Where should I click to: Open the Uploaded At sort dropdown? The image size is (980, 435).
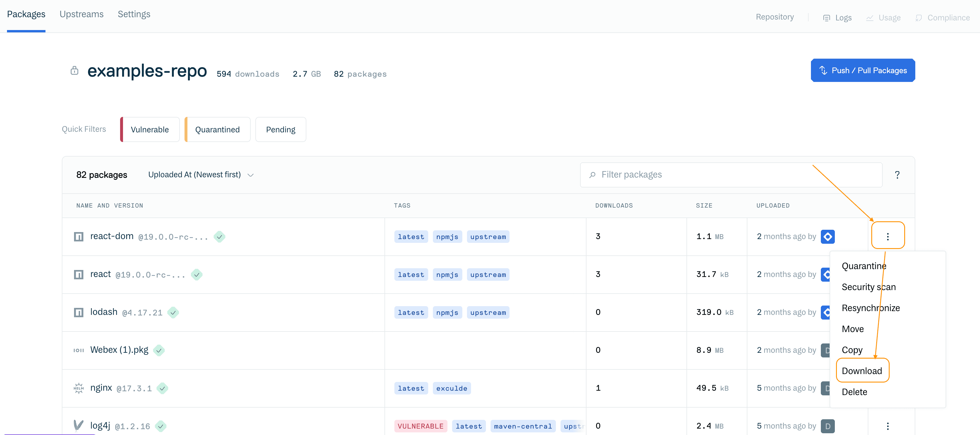(x=201, y=175)
